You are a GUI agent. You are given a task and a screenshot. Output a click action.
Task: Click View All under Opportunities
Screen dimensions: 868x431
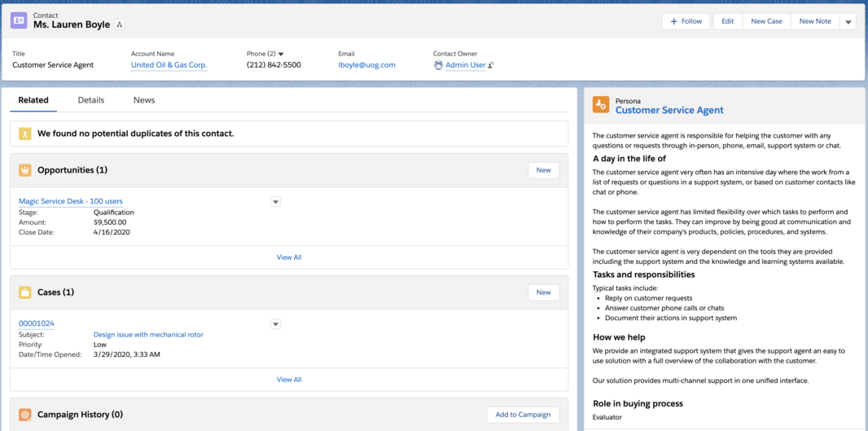point(289,257)
